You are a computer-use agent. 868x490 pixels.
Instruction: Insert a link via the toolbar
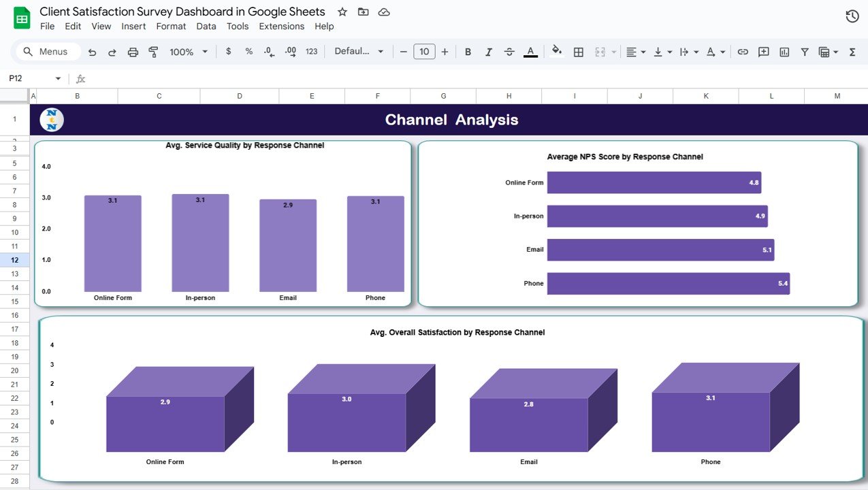(x=743, y=52)
